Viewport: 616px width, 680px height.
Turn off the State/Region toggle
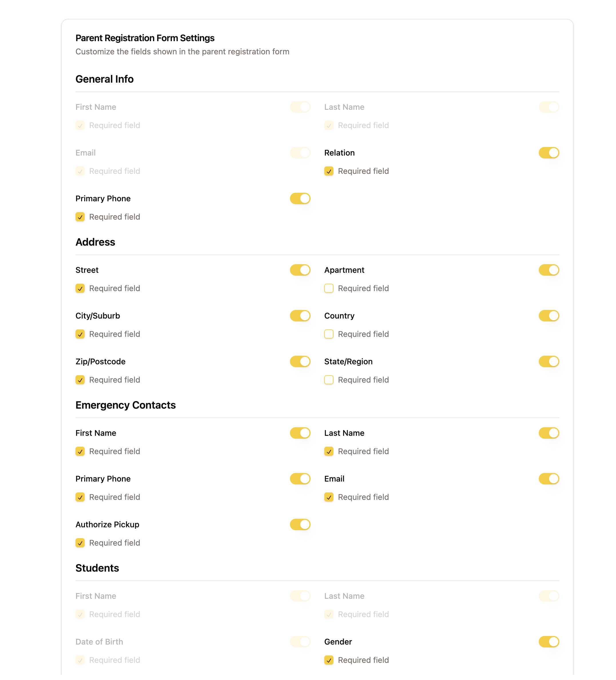549,361
